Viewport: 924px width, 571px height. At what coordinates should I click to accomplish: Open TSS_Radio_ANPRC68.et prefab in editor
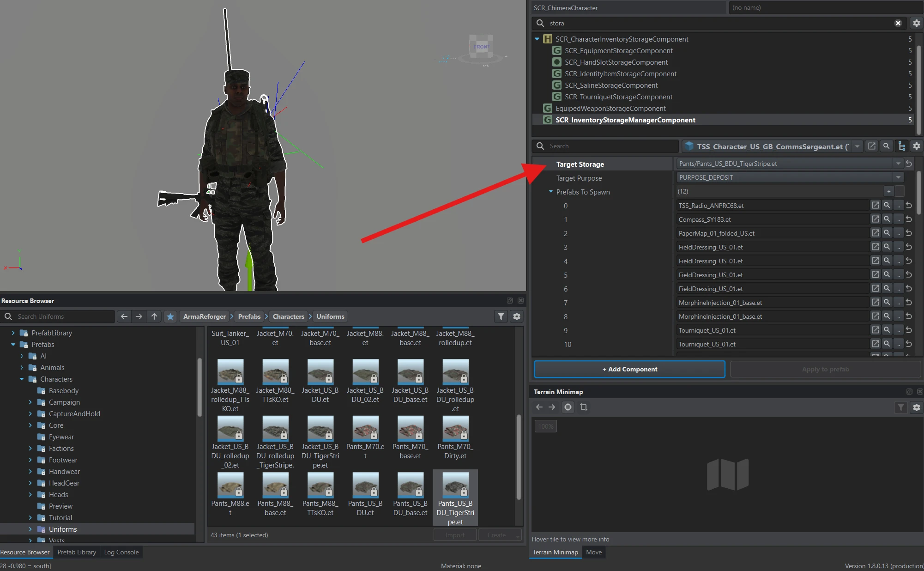coord(875,205)
